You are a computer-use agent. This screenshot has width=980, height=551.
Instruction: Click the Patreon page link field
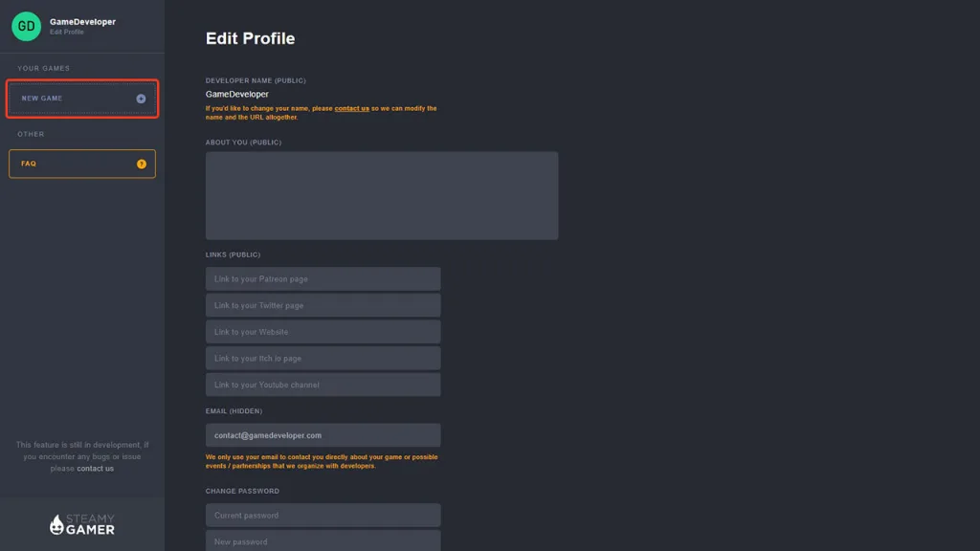[323, 278]
